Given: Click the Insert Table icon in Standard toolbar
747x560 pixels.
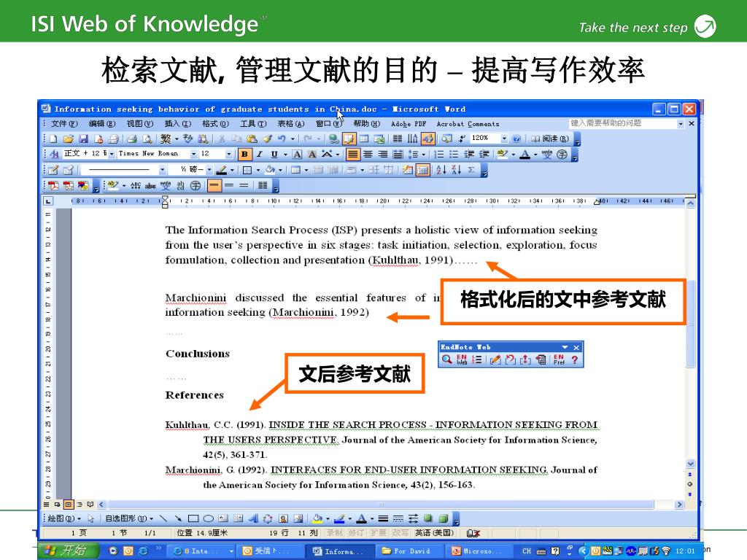Looking at the screenshot, I should pos(364,139).
